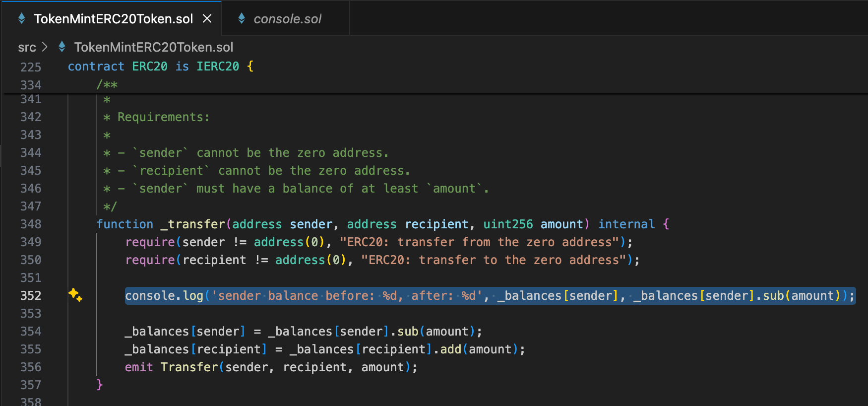Click the sticky header contract ERC20 line
Image resolution: width=868 pixels, height=406 pixels.
pyautogui.click(x=161, y=67)
